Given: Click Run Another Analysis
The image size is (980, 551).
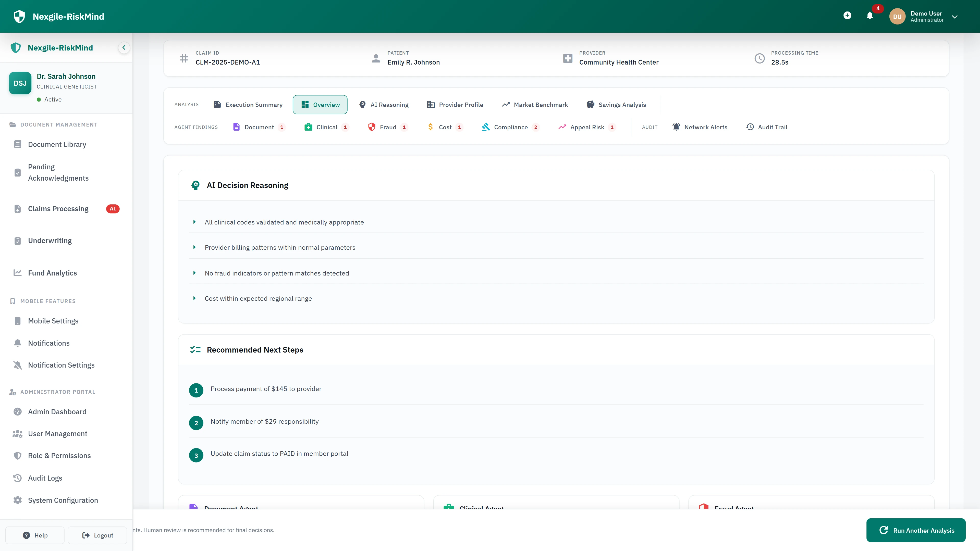Looking at the screenshot, I should [916, 530].
